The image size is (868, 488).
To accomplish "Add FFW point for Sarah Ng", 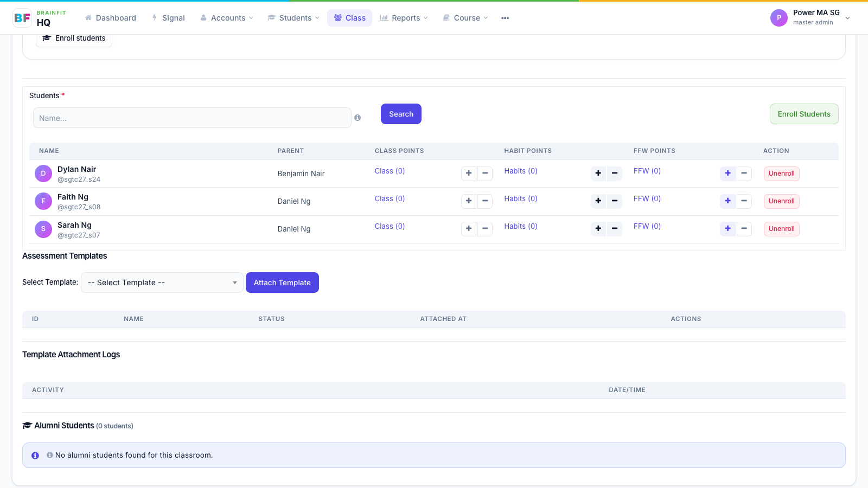I will [x=728, y=229].
